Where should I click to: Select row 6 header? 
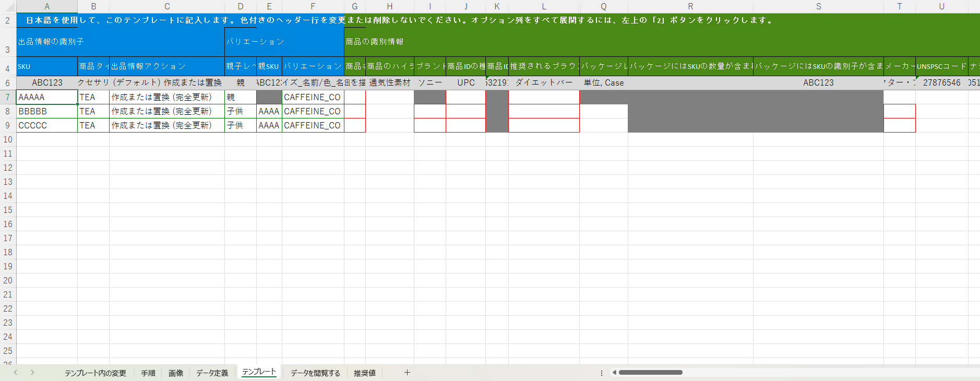point(8,83)
